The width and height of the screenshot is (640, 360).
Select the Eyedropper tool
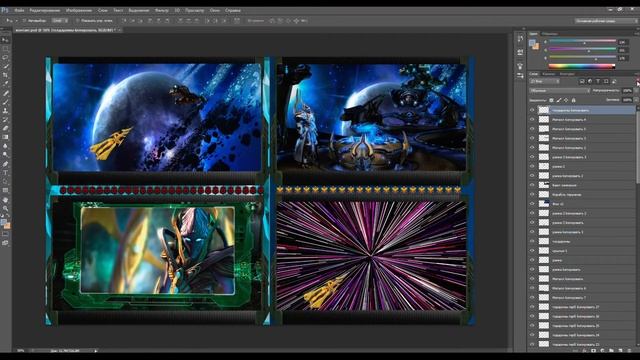click(x=5, y=84)
